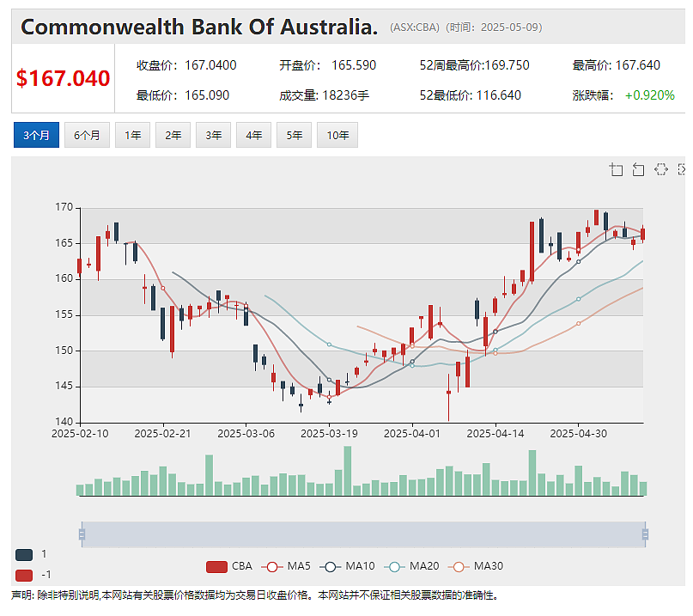Select the 1年 time range tab
This screenshot has height=616, width=693.
click(x=132, y=135)
